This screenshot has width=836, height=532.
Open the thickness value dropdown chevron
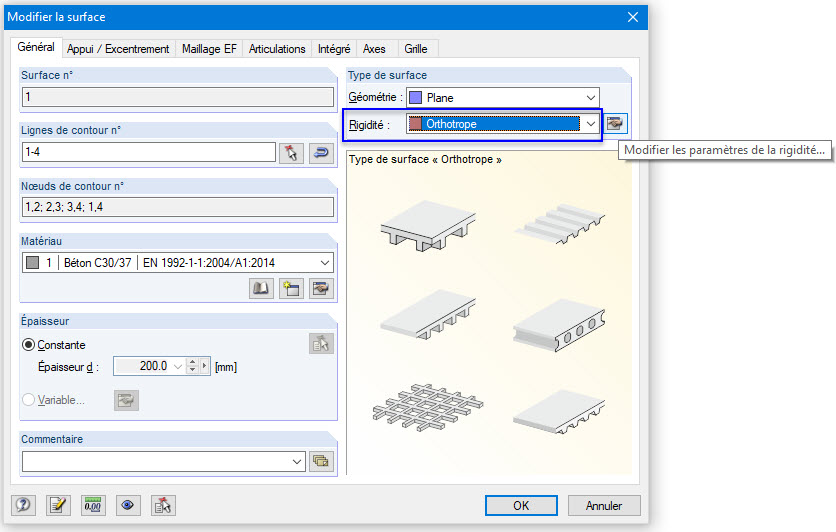pos(178,367)
